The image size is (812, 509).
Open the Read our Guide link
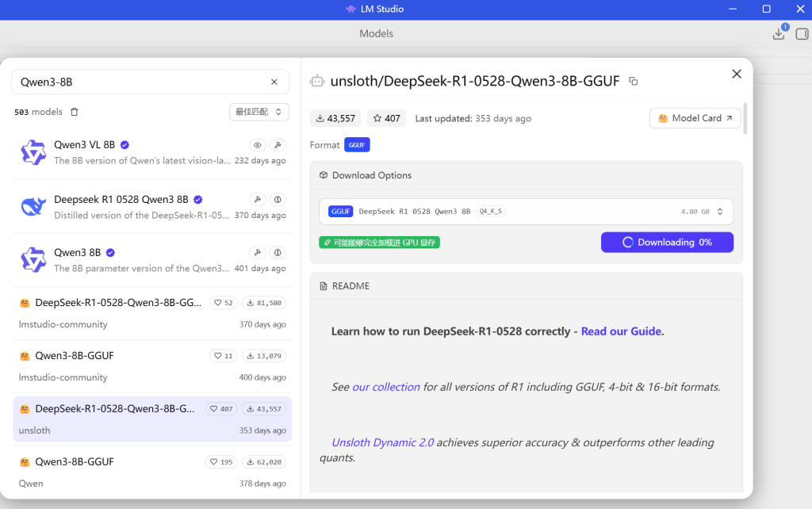point(622,331)
